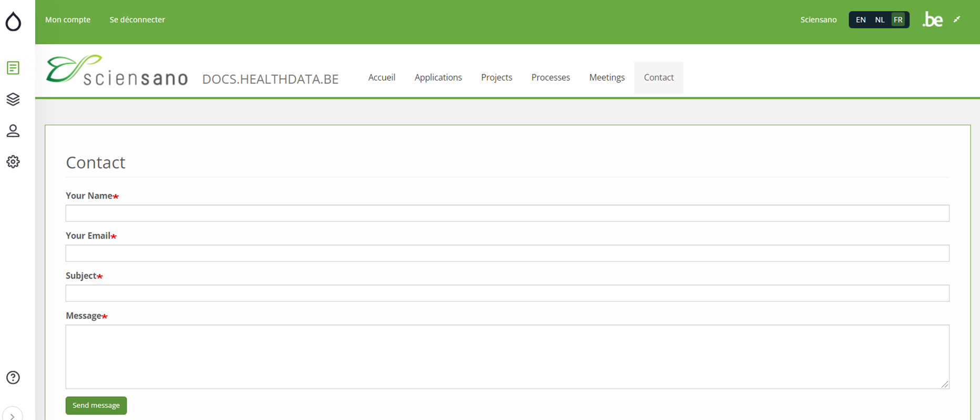
Task: Click the people user icon in sidebar
Action: 13,130
